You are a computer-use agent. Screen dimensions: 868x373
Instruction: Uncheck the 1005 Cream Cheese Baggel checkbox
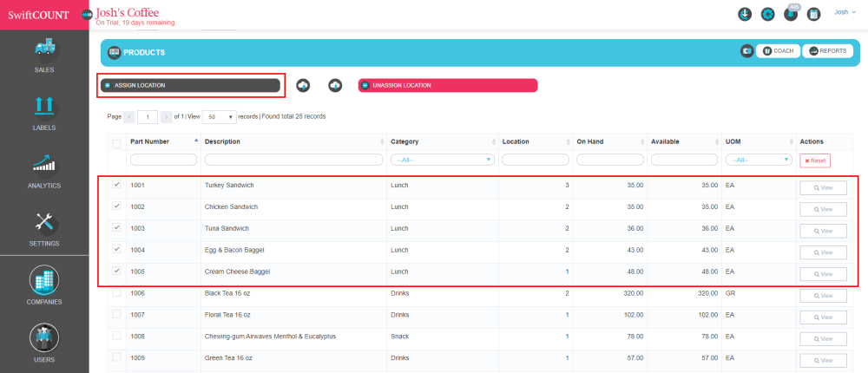click(x=117, y=271)
